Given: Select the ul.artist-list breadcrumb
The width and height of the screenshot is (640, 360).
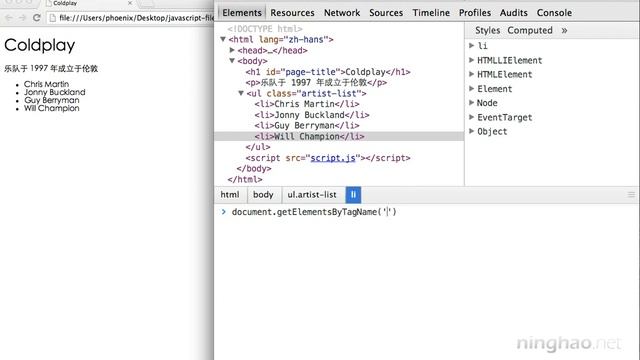Looking at the screenshot, I should click(312, 195).
